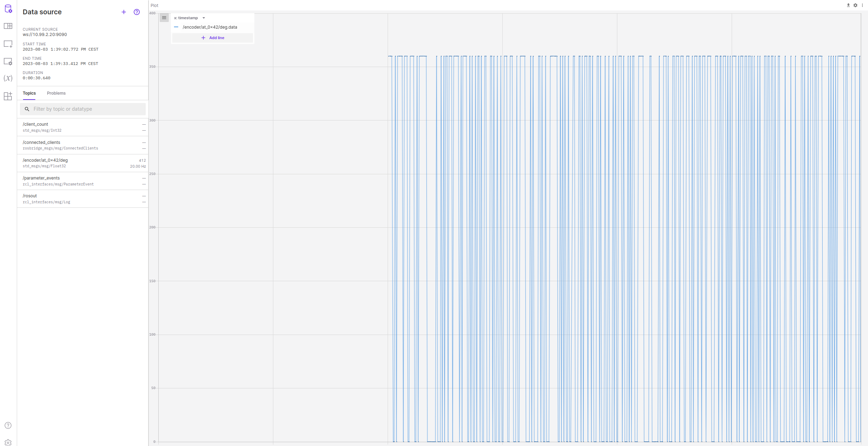868x446 pixels.
Task: Toggle the plot legend hamburger button
Action: tap(164, 18)
